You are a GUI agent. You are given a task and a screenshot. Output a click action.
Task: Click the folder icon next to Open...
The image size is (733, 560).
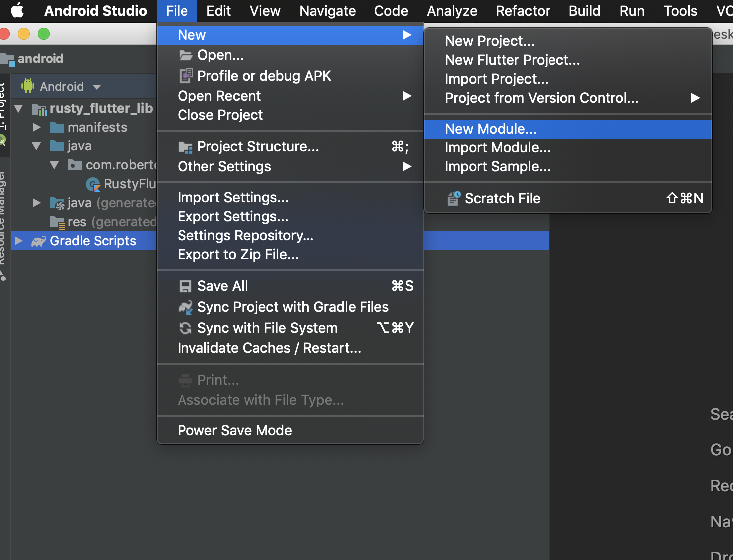pos(185,55)
